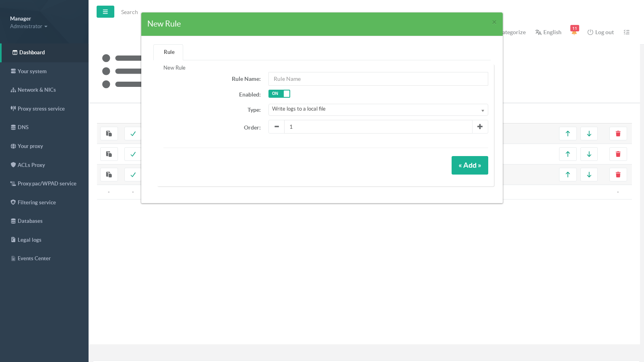Screen dimensions: 644x362
Task: Toggle the sidebar hamburger menu button
Action: pos(105,12)
